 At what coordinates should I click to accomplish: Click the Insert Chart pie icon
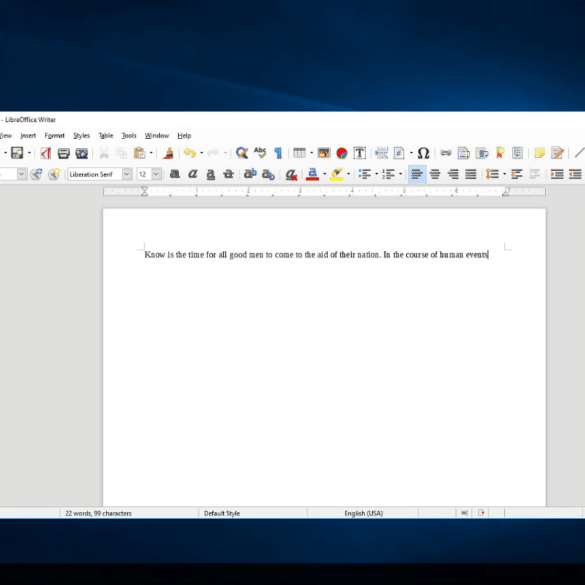point(341,153)
